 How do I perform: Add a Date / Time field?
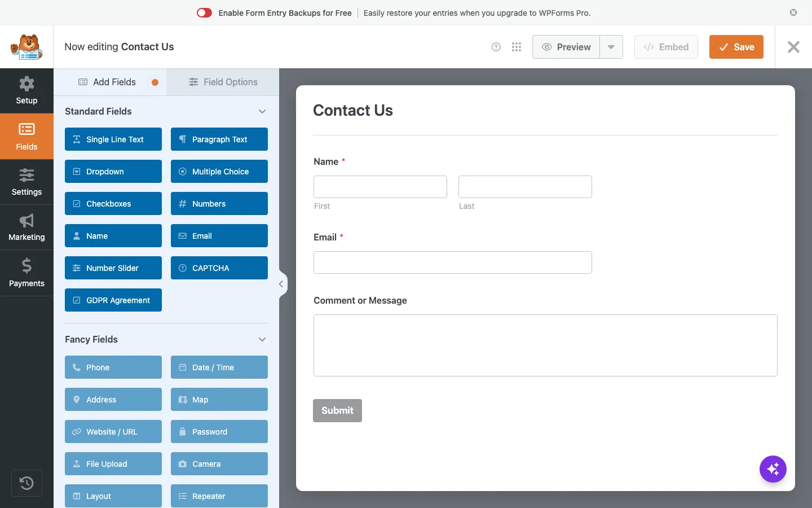click(x=219, y=367)
